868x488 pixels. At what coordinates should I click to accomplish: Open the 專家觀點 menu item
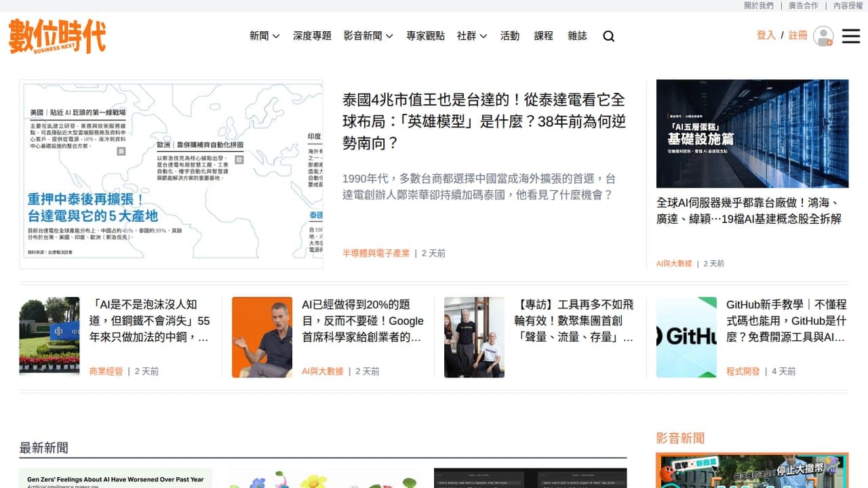click(x=425, y=36)
